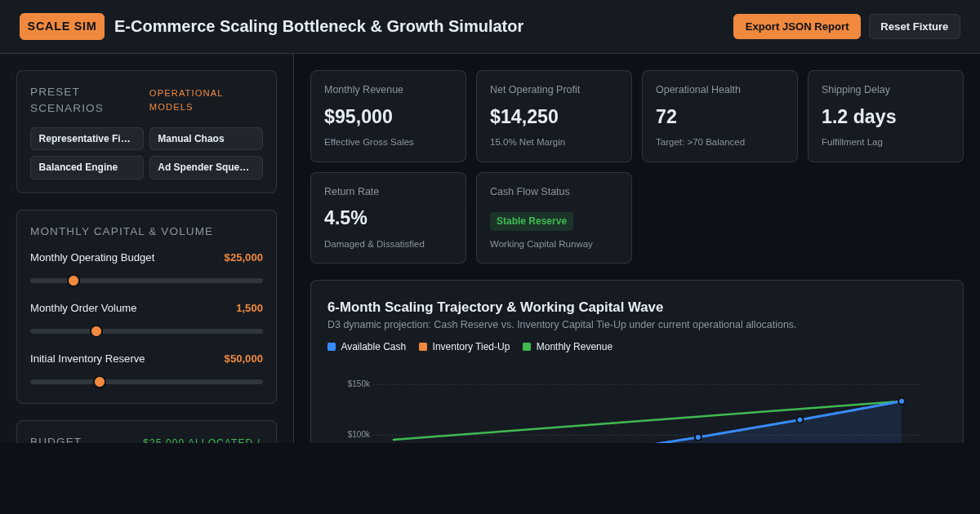Viewport: 980px width, 514px height.
Task: Click the Working Capital Runway text
Action: (541, 244)
